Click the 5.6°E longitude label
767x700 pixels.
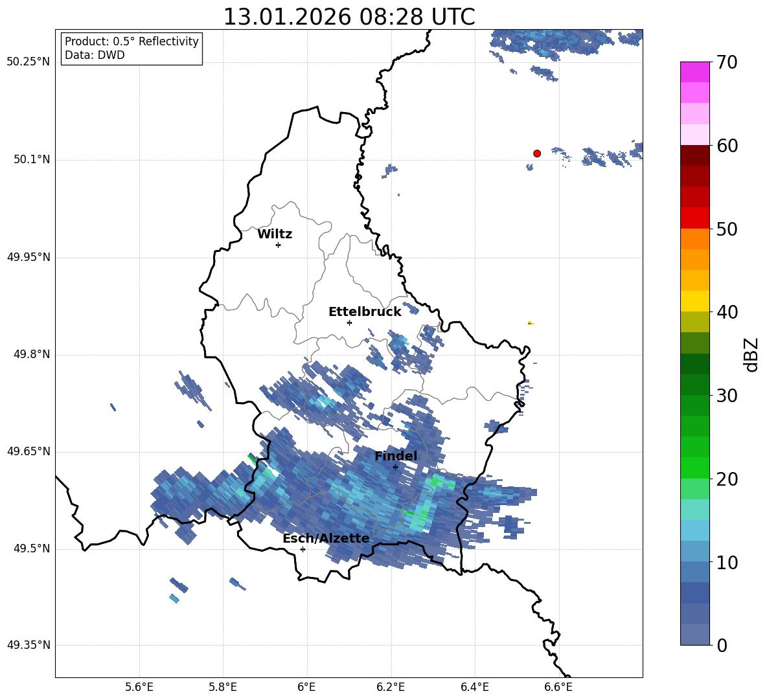pos(139,687)
